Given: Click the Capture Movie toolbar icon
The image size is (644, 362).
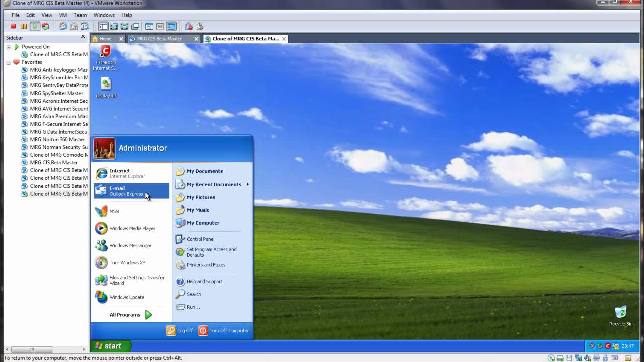Looking at the screenshot, I should point(199,26).
